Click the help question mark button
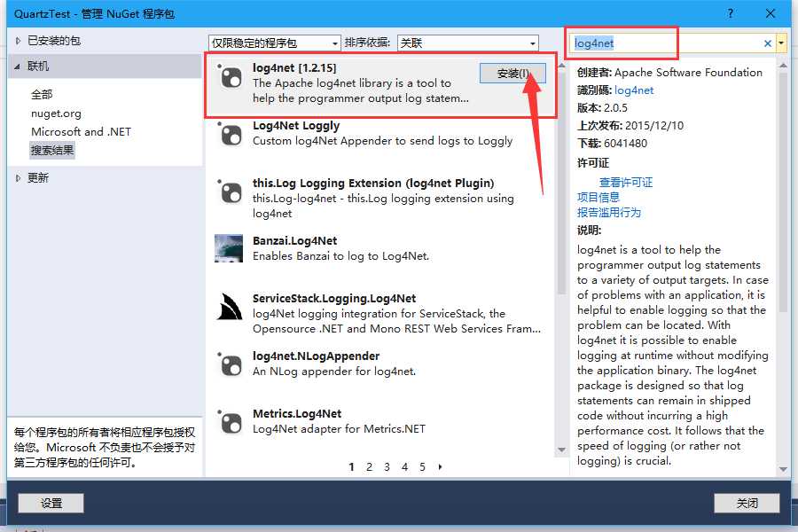Screen dimensions: 798x532 (x=731, y=13)
